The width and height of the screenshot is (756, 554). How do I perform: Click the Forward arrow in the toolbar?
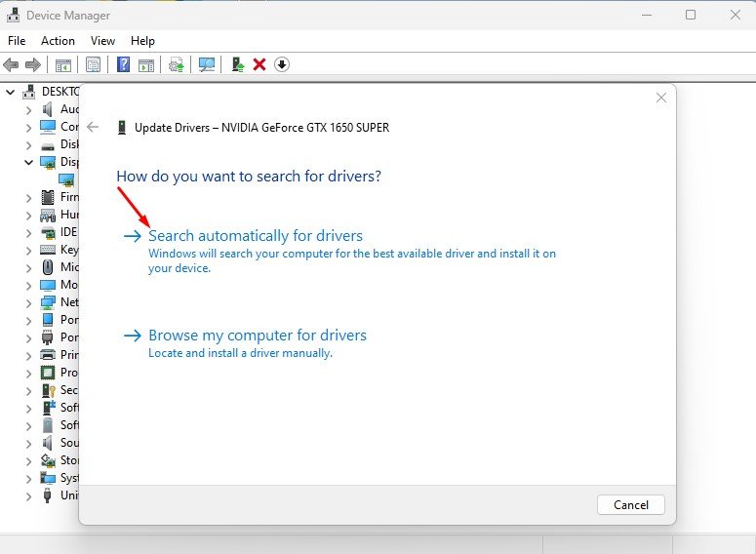[33, 64]
